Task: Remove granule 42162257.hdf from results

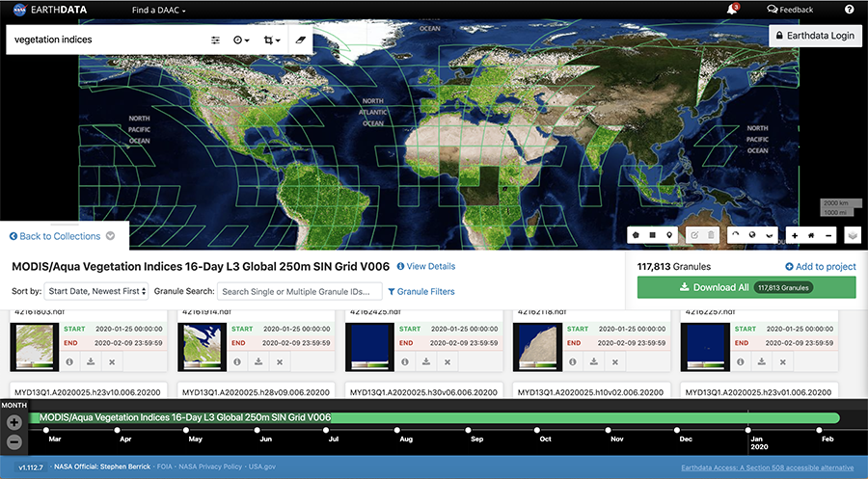Action: (783, 361)
